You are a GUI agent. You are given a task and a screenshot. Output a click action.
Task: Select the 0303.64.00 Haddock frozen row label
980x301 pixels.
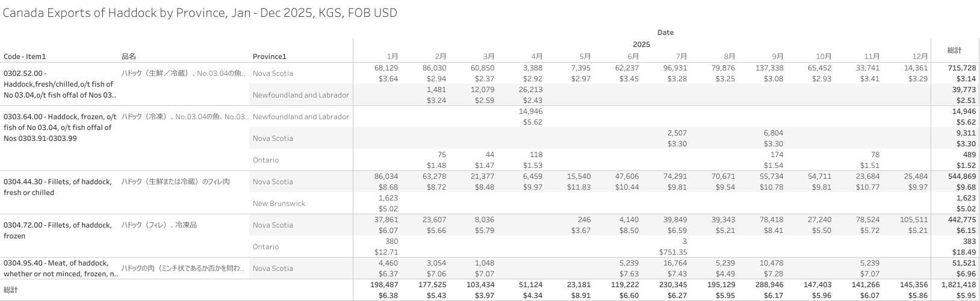(x=60, y=128)
